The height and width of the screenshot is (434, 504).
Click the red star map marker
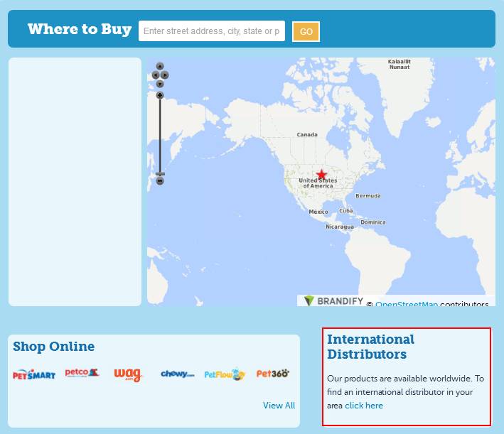click(321, 175)
